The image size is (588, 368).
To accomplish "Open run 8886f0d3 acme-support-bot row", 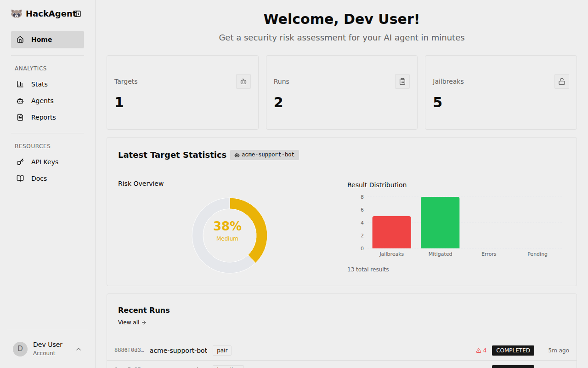I will point(342,351).
